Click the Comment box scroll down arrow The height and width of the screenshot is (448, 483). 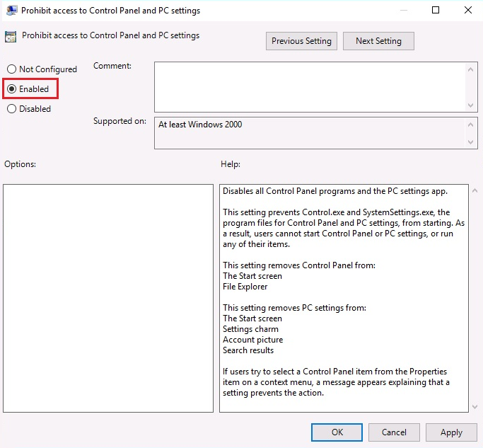(x=472, y=105)
